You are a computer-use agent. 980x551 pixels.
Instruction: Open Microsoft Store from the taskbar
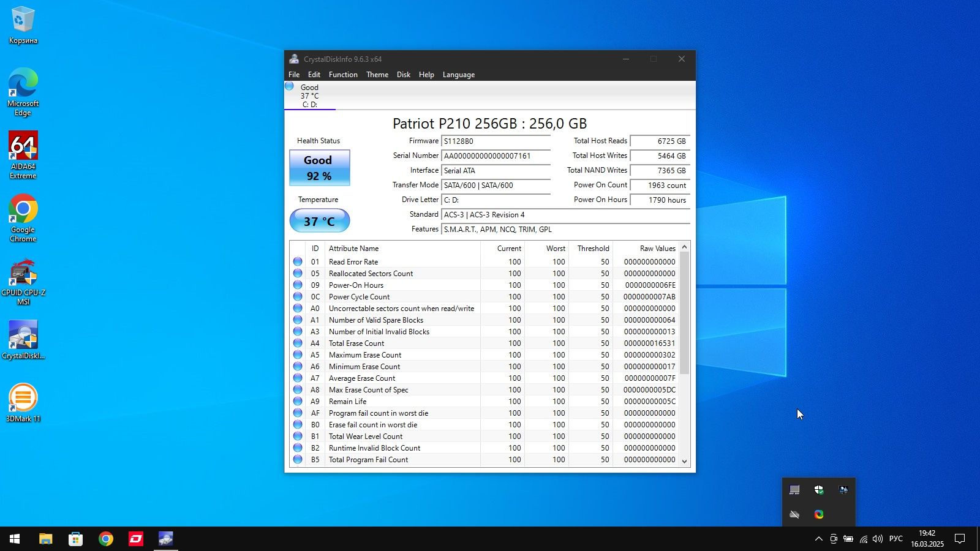(75, 539)
